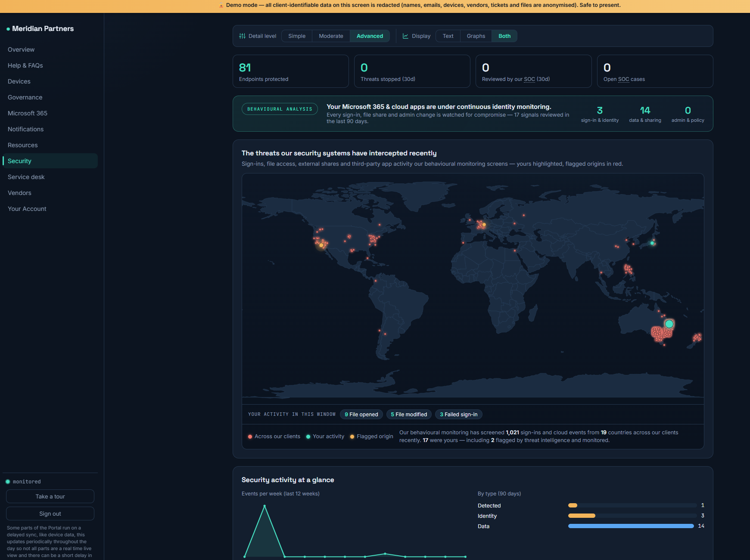
Task: Click the Behavioural Analysis badge
Action: (280, 109)
